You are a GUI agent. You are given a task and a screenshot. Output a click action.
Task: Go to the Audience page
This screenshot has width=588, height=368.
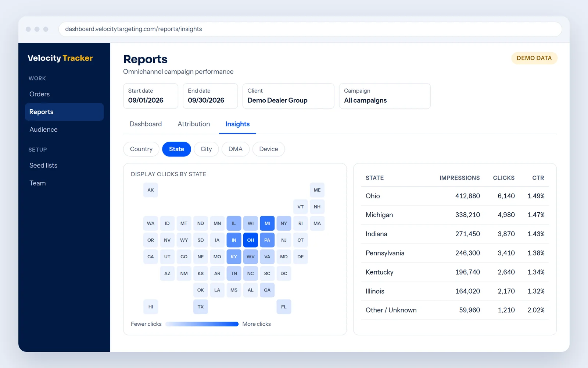pyautogui.click(x=64, y=130)
